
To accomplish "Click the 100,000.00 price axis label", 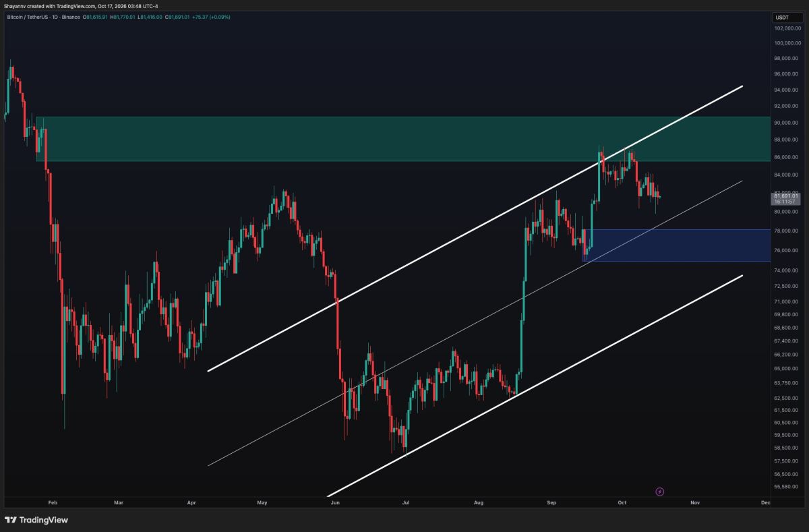I will (x=787, y=43).
